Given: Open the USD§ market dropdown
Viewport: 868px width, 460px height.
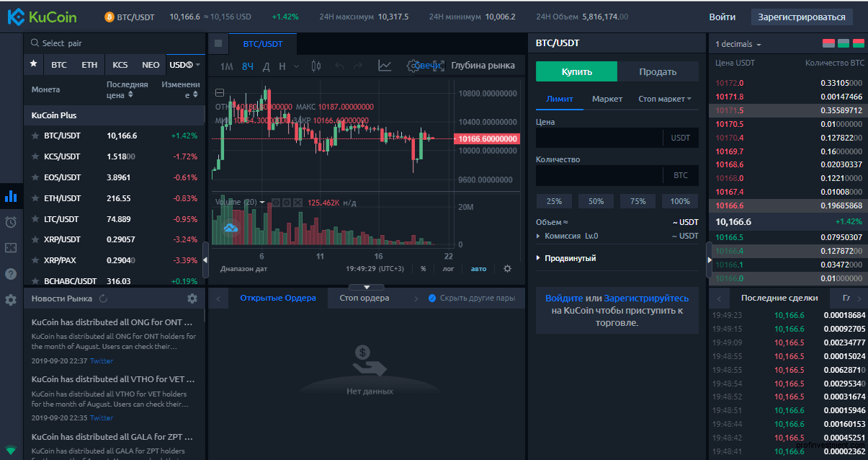Looking at the screenshot, I should pos(185,65).
